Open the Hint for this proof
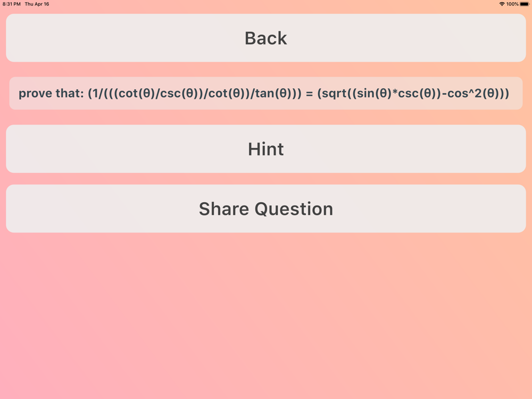Image resolution: width=532 pixels, height=399 pixels. [x=265, y=148]
